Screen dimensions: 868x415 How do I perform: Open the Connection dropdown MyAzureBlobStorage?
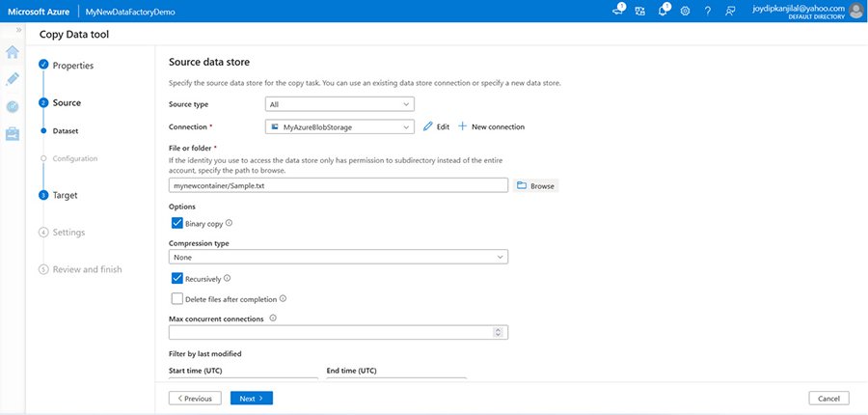339,126
